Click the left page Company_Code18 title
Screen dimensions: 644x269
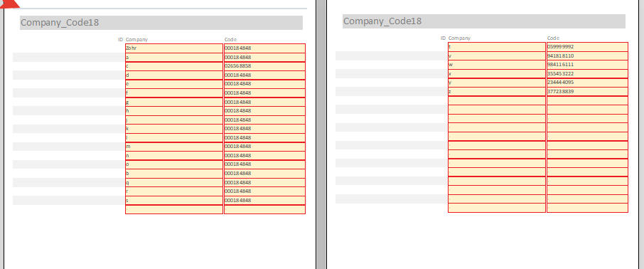pyautogui.click(x=60, y=23)
